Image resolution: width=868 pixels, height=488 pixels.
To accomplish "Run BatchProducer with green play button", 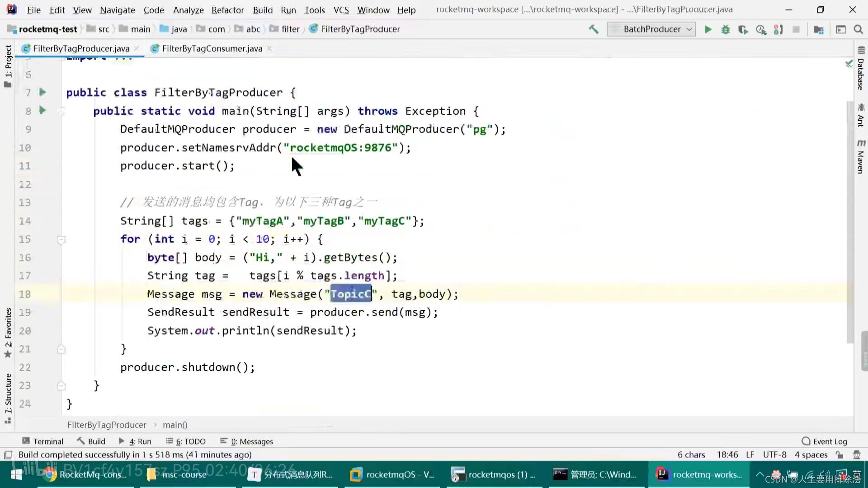I will click(x=708, y=29).
